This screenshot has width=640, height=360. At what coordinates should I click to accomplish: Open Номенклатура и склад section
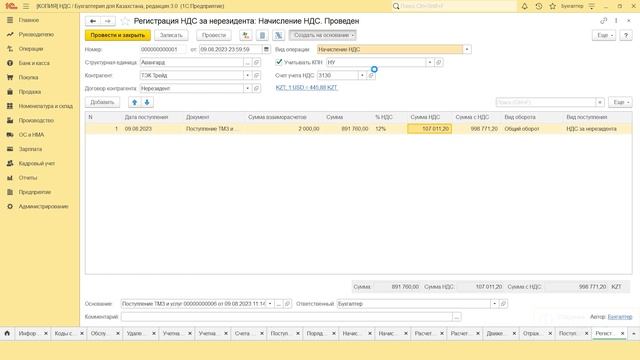click(x=45, y=106)
